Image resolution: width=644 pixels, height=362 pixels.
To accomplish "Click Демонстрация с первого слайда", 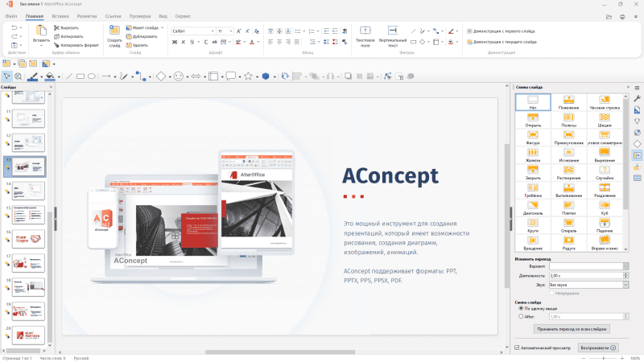I will click(501, 31).
